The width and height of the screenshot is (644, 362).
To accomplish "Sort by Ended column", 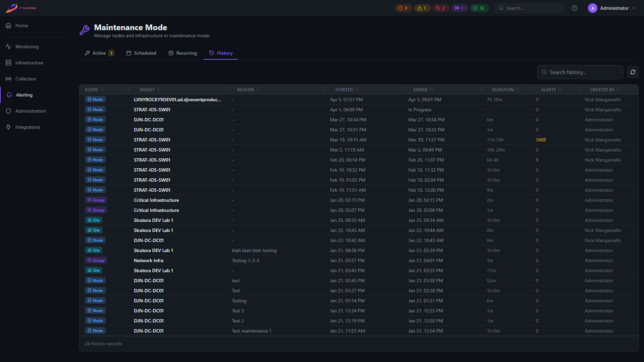I will pyautogui.click(x=423, y=89).
